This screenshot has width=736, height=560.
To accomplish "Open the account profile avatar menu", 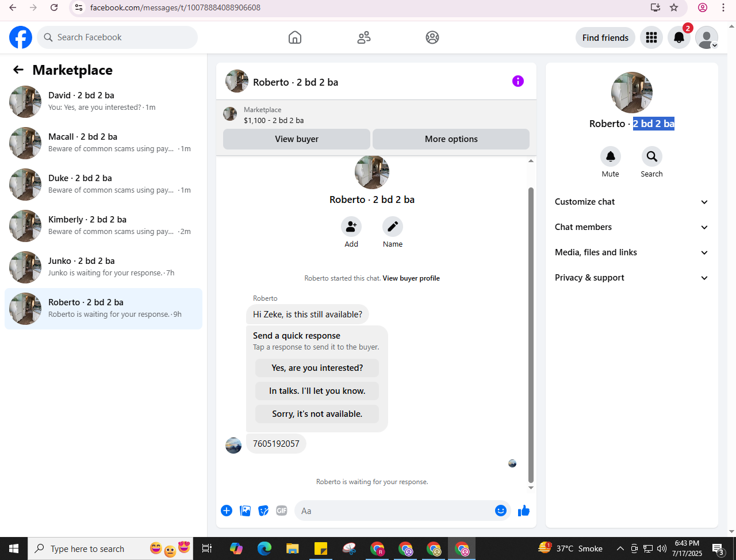I will coord(707,37).
